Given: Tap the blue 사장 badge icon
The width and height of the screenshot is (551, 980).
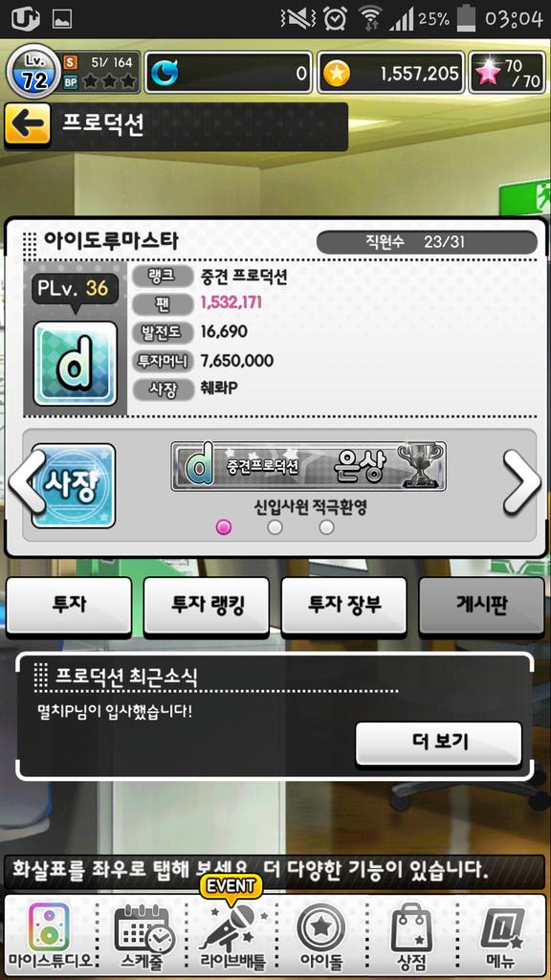Looking at the screenshot, I should 73,485.
